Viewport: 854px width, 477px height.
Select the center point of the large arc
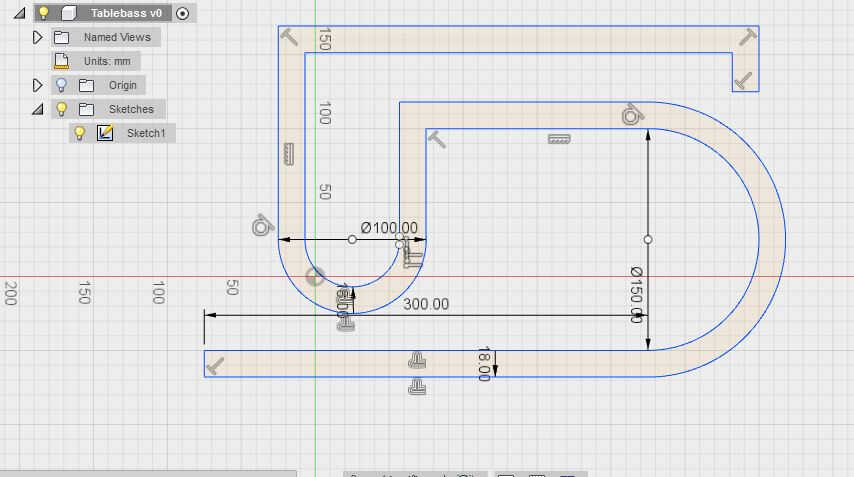[648, 240]
